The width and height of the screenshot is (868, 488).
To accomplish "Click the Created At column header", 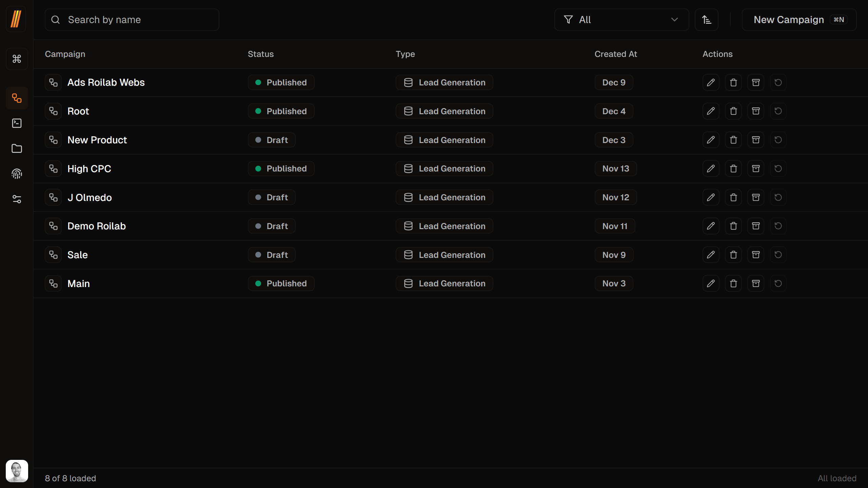I will (615, 54).
